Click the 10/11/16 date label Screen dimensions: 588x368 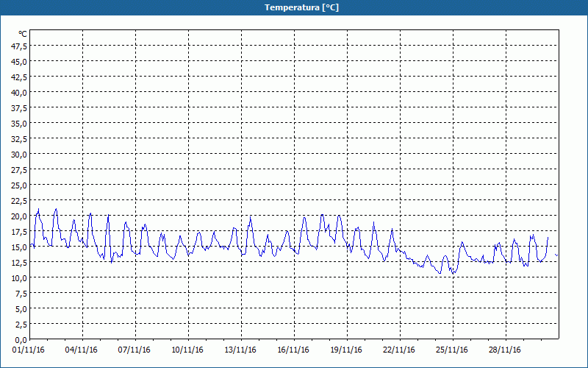click(x=187, y=350)
